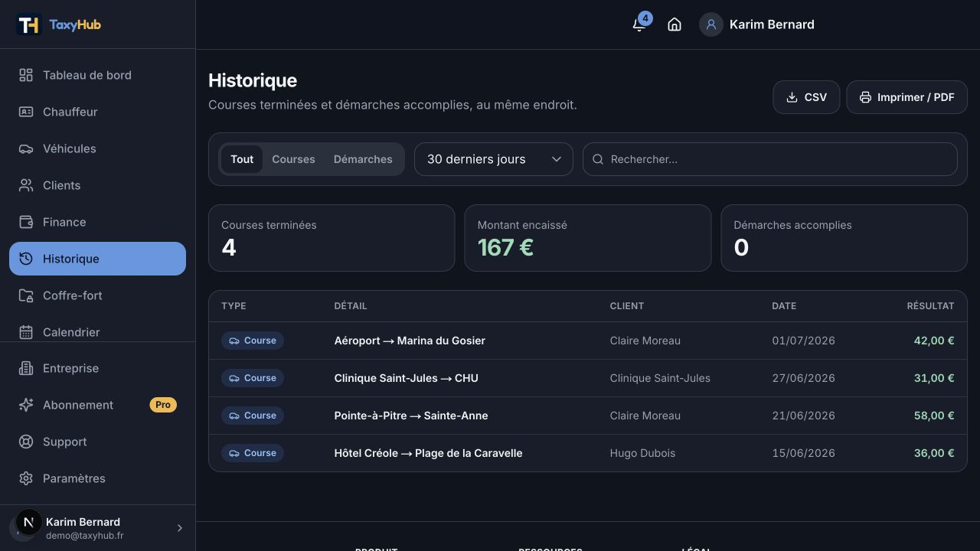
Task: Open the 30 derniers jours dropdown
Action: (494, 159)
